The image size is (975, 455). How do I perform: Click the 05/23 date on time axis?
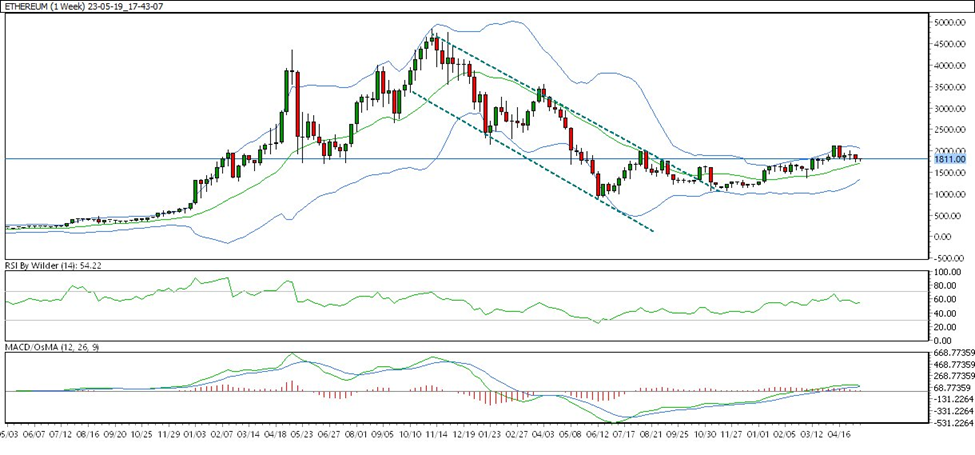[x=304, y=437]
